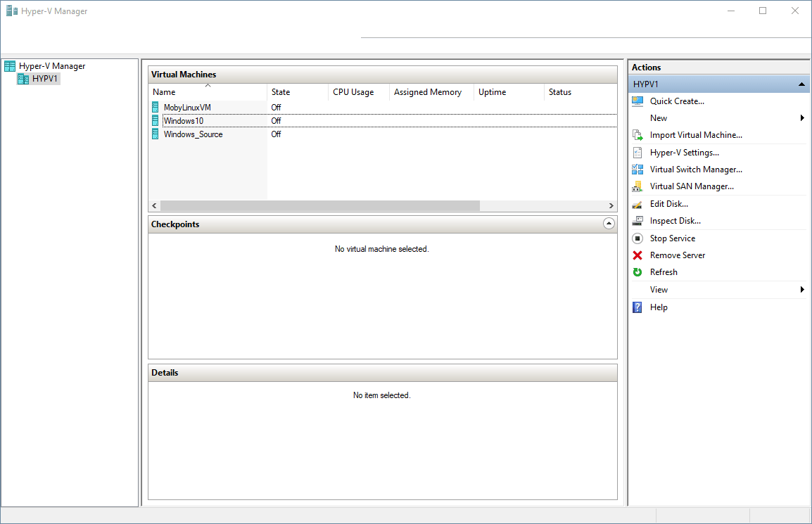This screenshot has height=524, width=812.
Task: Click the Stop Service icon
Action: point(637,238)
